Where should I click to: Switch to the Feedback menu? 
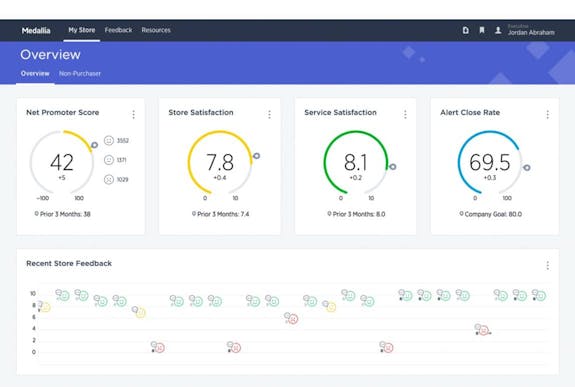[118, 30]
